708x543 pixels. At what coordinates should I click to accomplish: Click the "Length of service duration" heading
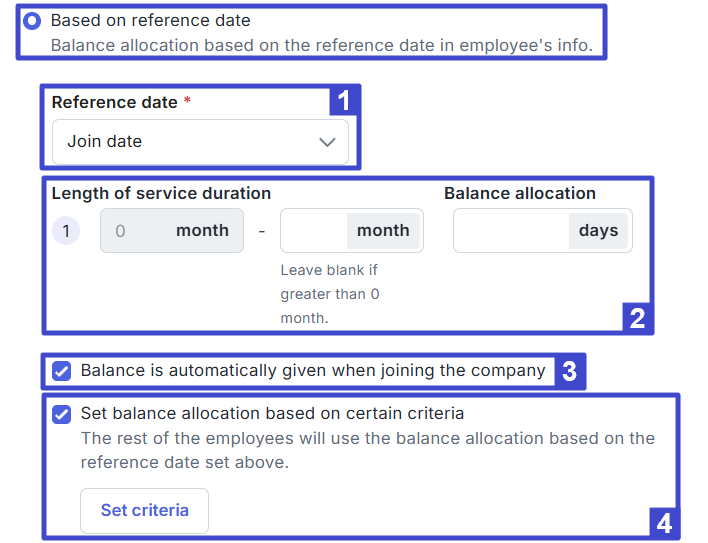point(161,194)
